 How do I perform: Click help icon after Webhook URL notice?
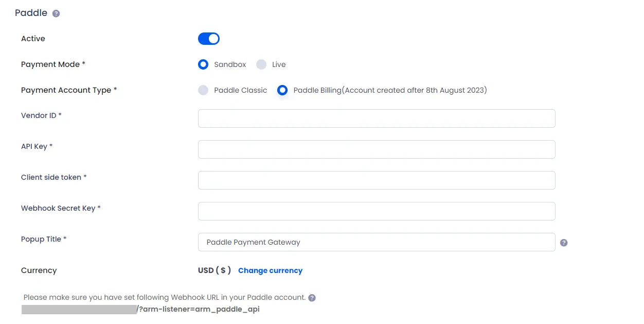pos(312,298)
